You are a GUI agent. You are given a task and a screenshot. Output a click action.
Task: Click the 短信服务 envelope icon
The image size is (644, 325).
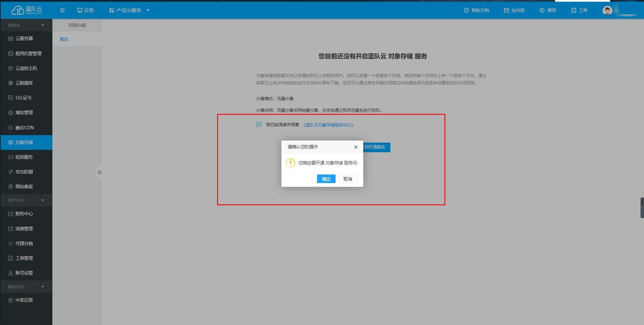(x=11, y=157)
